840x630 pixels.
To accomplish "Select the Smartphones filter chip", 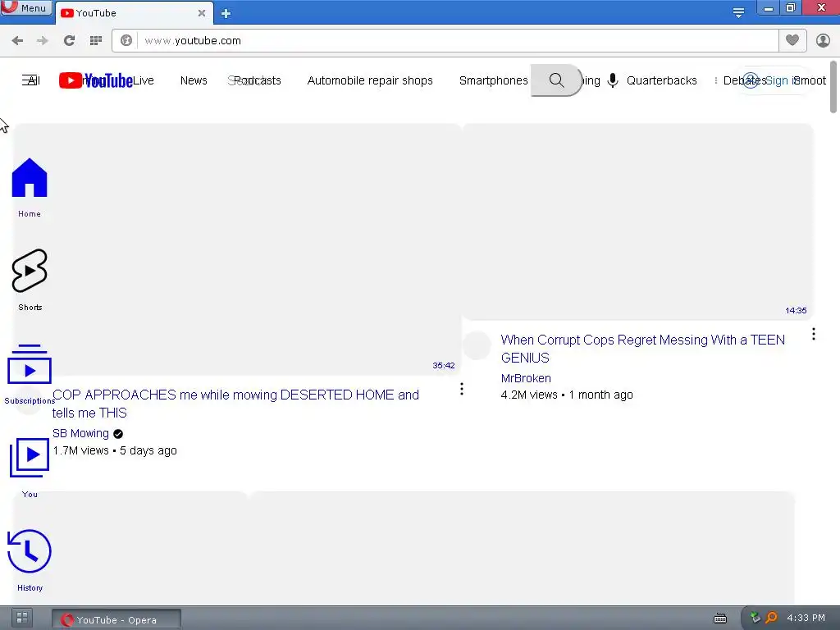I will (x=493, y=80).
